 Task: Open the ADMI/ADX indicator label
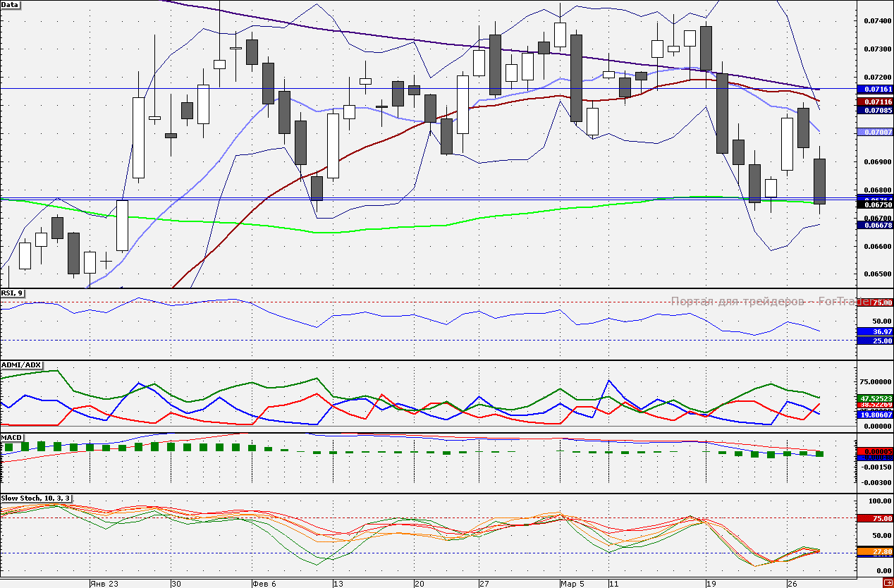pos(22,365)
